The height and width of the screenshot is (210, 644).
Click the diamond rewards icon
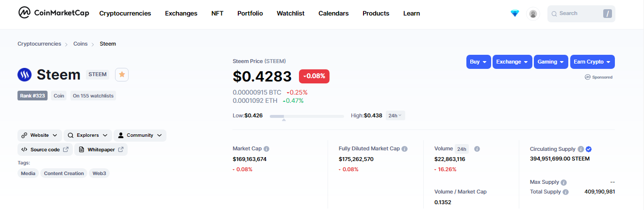click(x=515, y=14)
